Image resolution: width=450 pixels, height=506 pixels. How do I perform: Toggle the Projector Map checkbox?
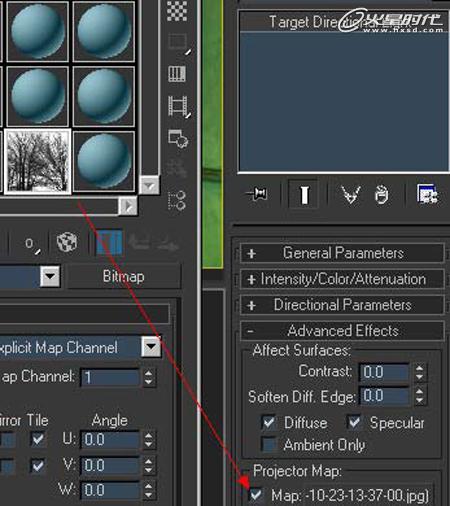[x=256, y=495]
